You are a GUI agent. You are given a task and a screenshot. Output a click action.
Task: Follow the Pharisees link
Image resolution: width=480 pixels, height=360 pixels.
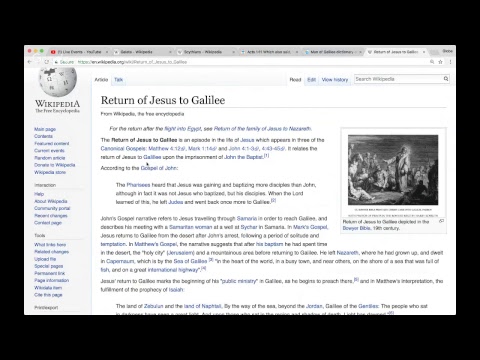pyautogui.click(x=138, y=185)
